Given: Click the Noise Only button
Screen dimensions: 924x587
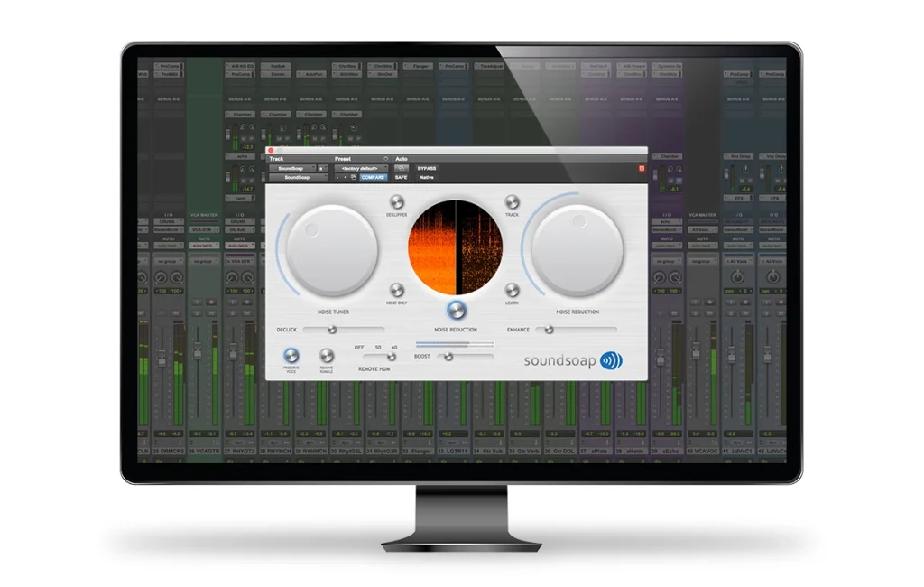Looking at the screenshot, I should 397,292.
